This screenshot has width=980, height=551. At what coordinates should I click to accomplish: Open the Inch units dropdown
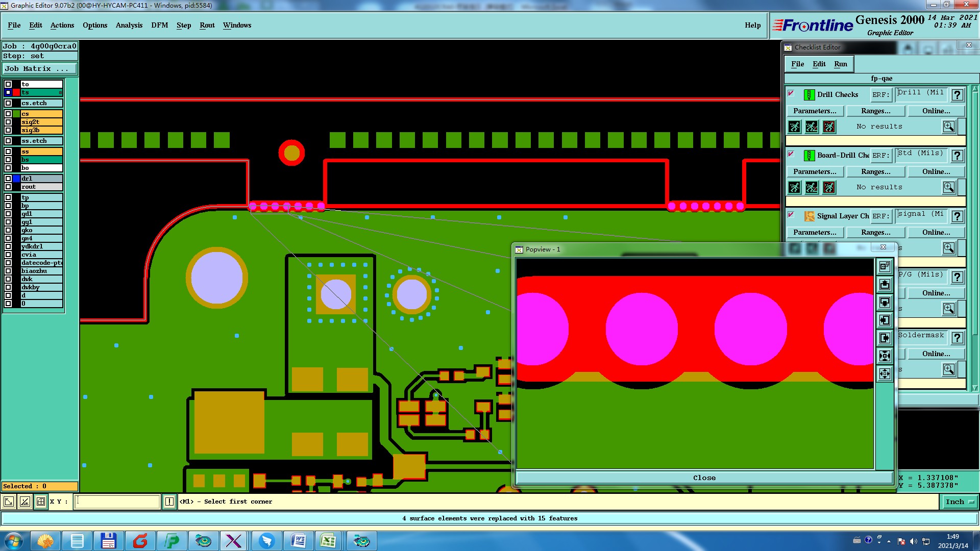(959, 502)
